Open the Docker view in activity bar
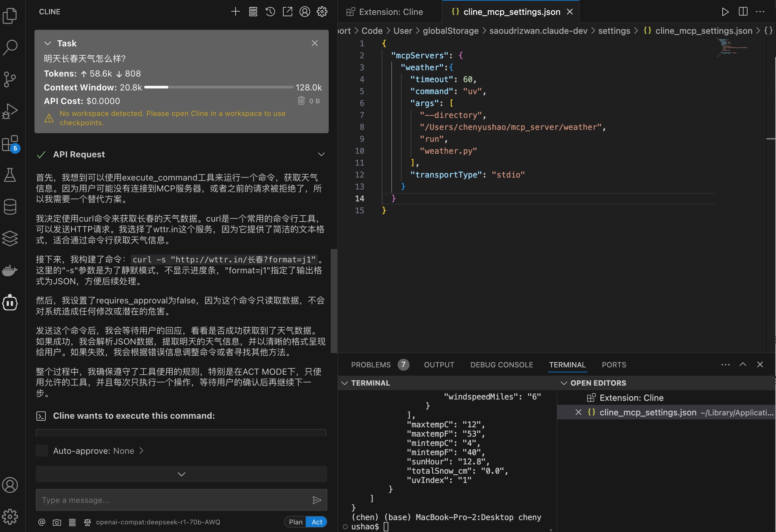 [x=10, y=270]
